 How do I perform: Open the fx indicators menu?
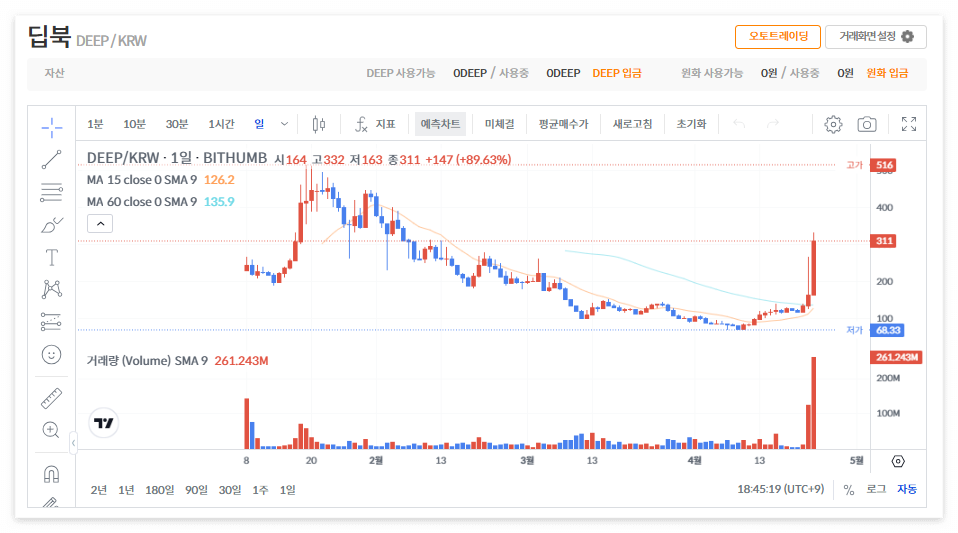tap(375, 124)
